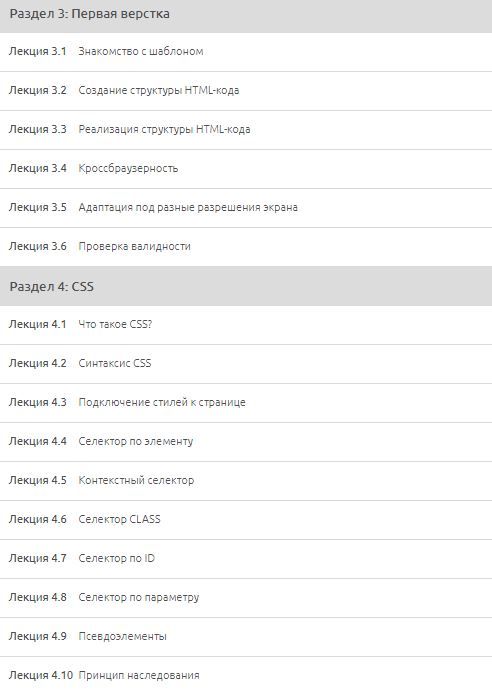Open lecture 4.7 Селектор по ID

246,558
